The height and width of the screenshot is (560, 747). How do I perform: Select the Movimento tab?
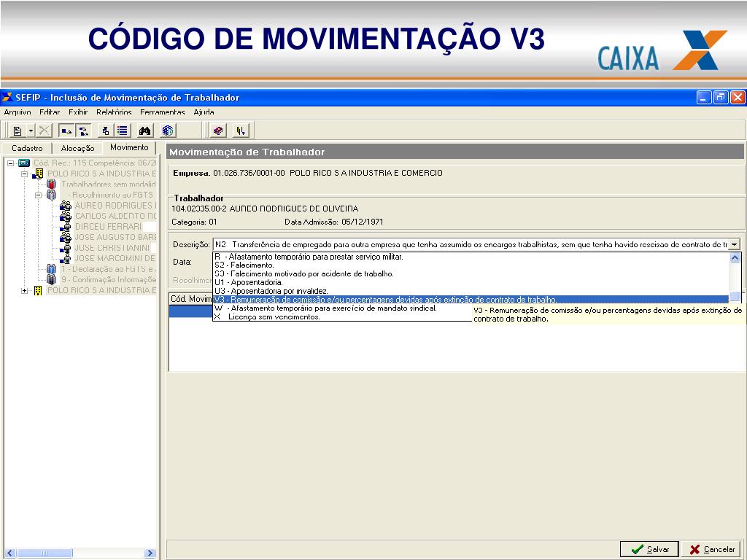click(130, 147)
